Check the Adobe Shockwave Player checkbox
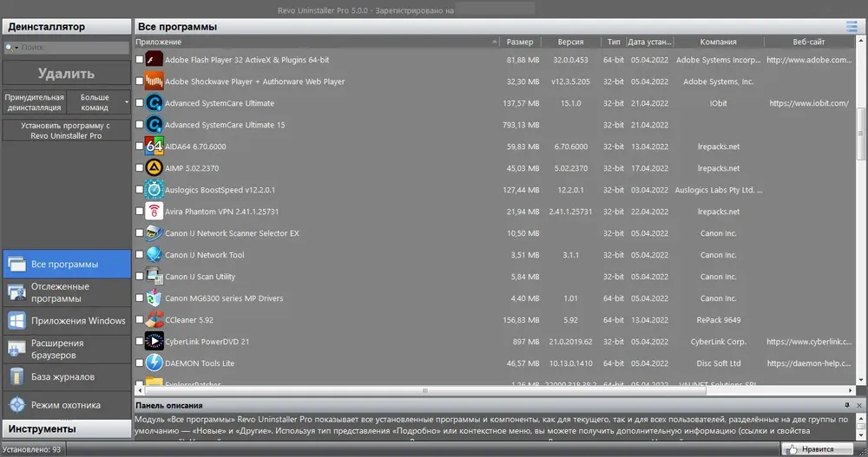 (x=140, y=81)
